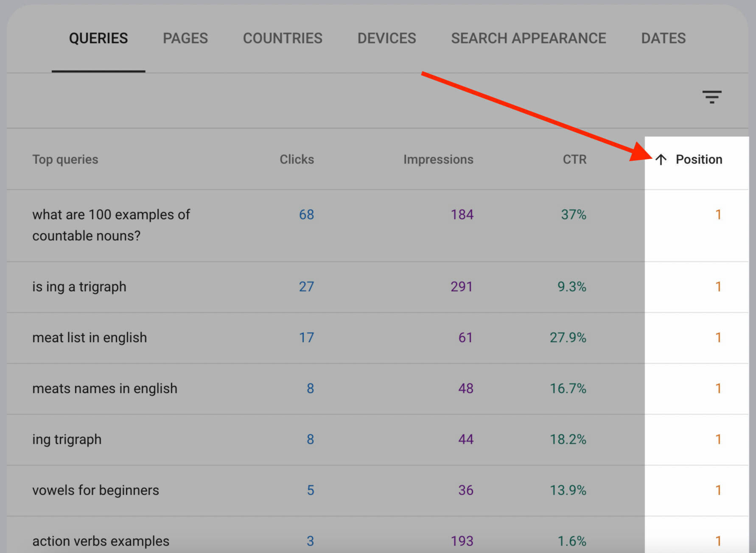Open the 'meat list in english' query

click(90, 338)
